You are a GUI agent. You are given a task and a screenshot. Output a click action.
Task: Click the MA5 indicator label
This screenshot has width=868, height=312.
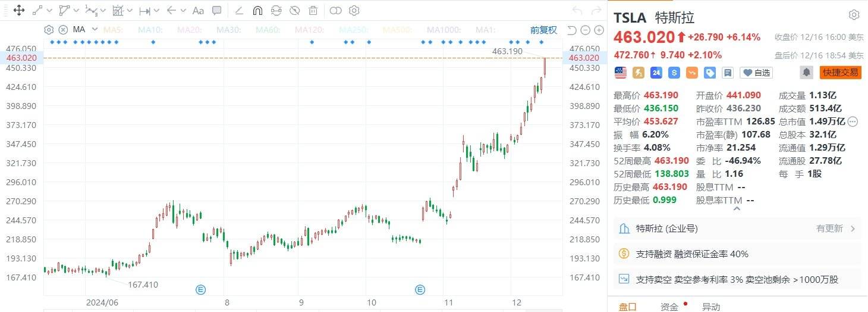pyautogui.click(x=113, y=30)
